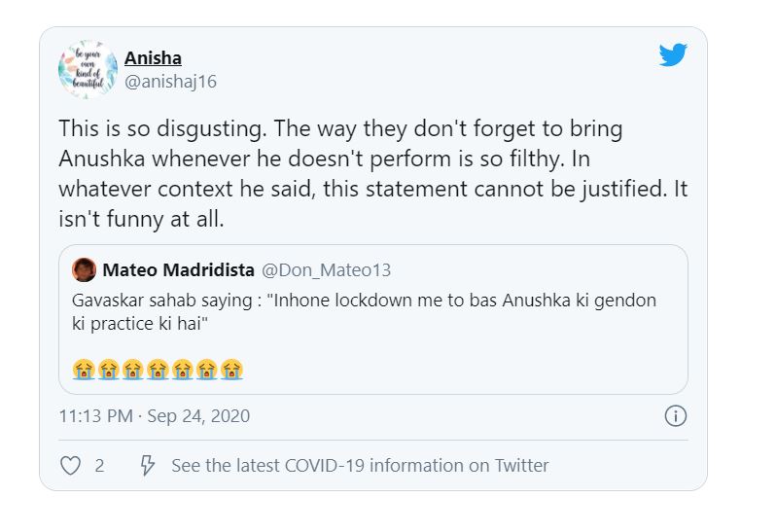776x532 pixels.
Task: Click the @anishaj16 handle
Action: 170,82
